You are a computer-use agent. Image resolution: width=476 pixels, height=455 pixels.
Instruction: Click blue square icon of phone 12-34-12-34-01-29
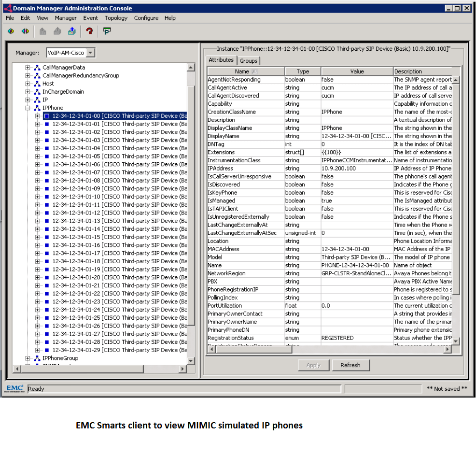47,350
